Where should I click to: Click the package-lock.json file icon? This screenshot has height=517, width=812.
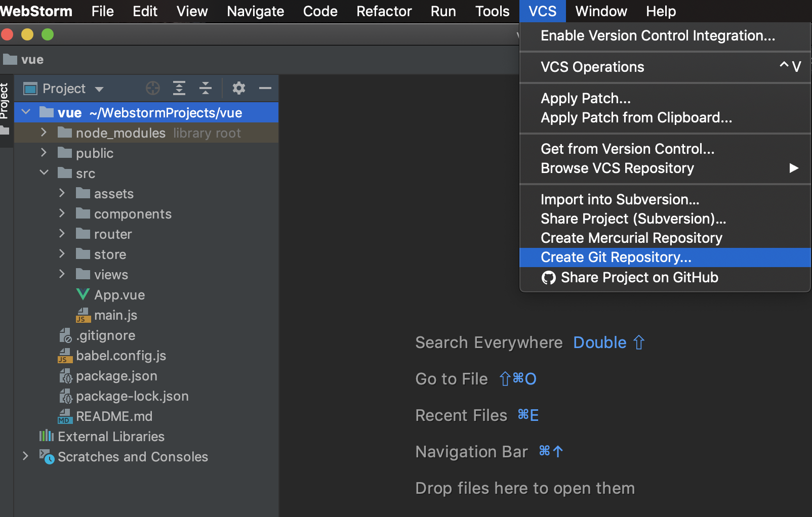[x=65, y=396]
